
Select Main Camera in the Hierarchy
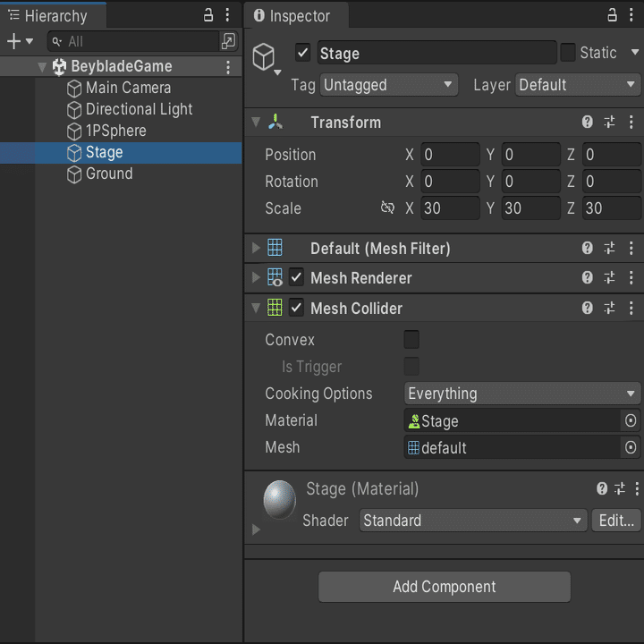[128, 88]
